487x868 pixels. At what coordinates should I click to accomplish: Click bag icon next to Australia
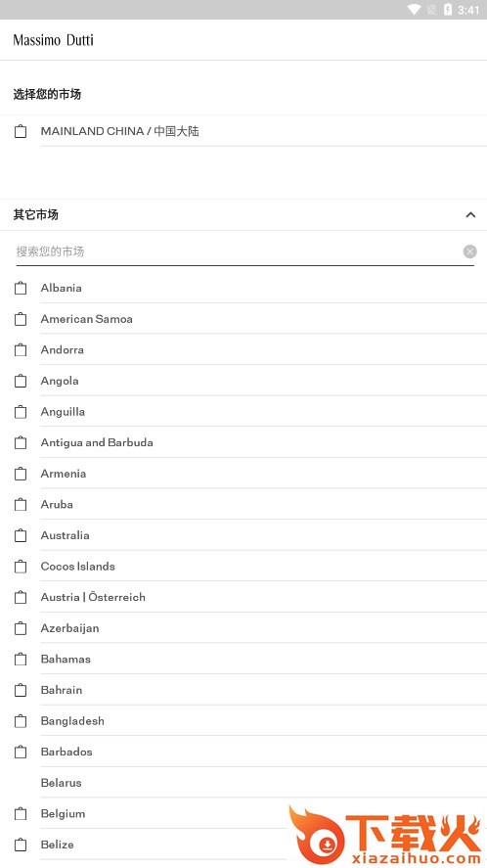tap(21, 535)
